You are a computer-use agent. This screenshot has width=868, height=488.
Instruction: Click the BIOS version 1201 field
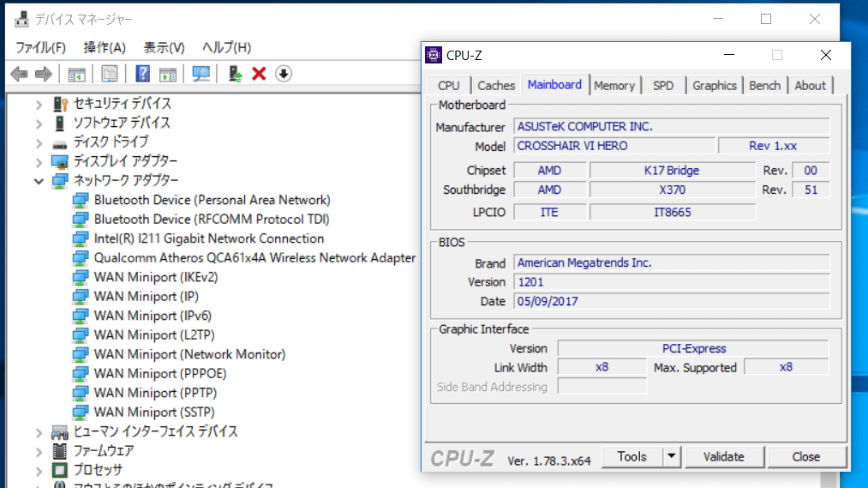coord(672,282)
